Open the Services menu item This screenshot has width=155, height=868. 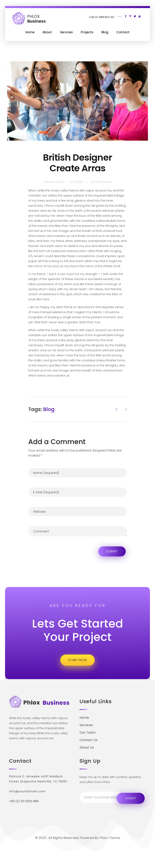(x=66, y=32)
